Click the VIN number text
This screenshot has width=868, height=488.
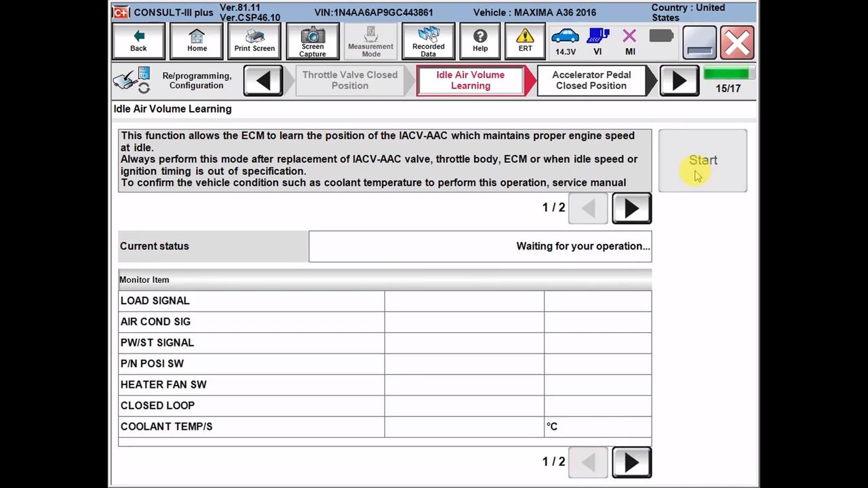(374, 12)
